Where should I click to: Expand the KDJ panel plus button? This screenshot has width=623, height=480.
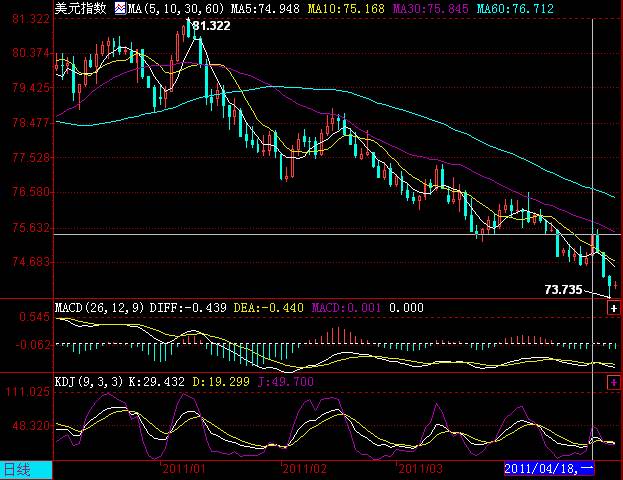coord(613,382)
